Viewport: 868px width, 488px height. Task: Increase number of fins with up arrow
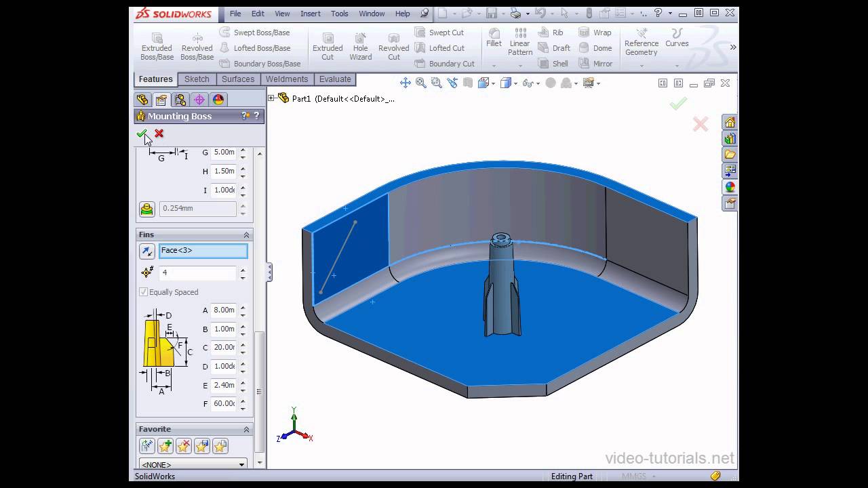click(x=243, y=270)
